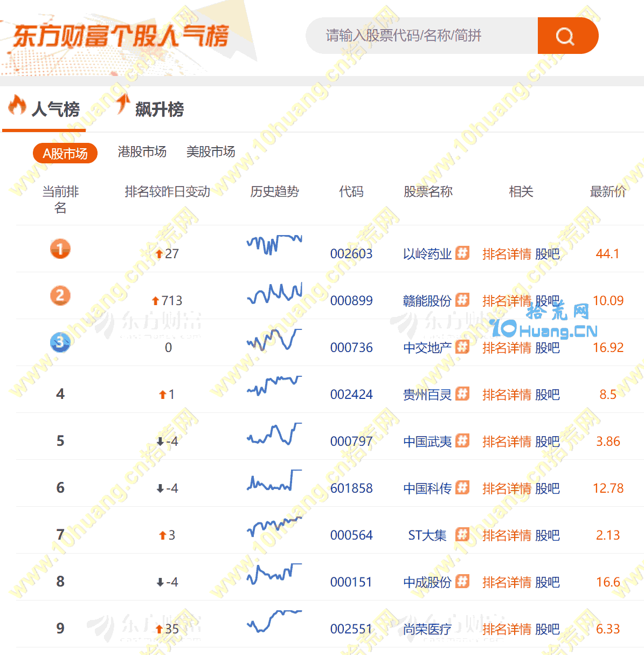Viewport: 644px width, 655px height.
Task: Open stock code 000797
Action: (351, 442)
